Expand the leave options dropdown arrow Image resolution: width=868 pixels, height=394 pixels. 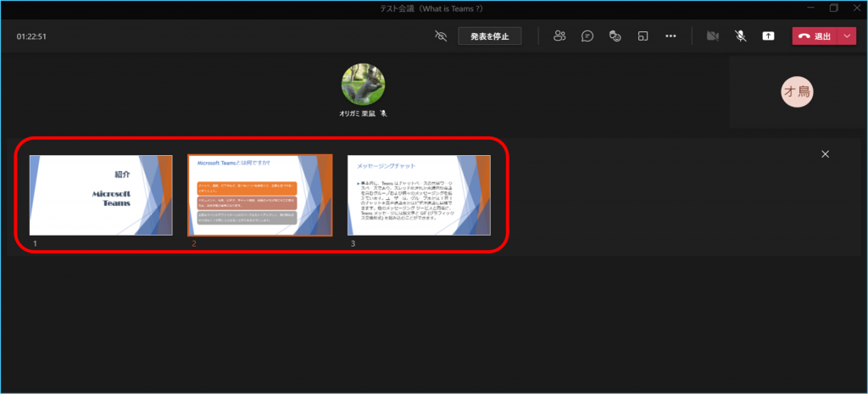tap(849, 36)
